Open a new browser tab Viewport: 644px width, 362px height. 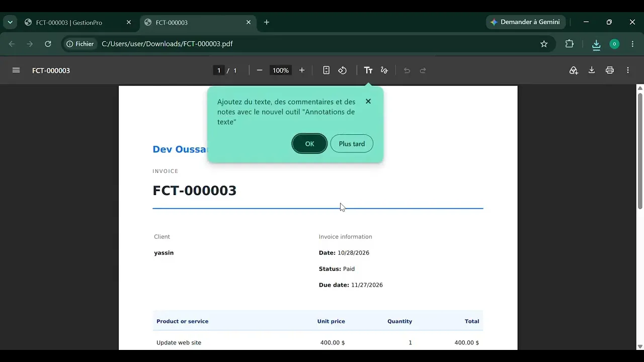point(267,22)
